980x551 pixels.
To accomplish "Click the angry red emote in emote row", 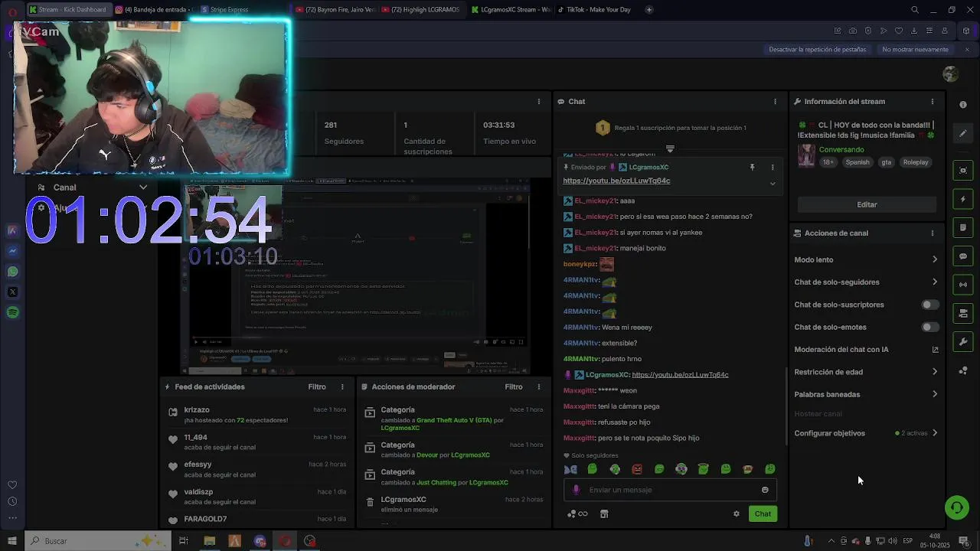I will pos(637,469).
